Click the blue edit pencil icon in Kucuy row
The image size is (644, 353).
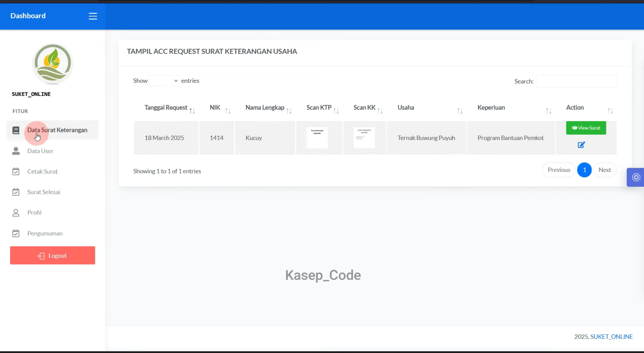point(581,145)
